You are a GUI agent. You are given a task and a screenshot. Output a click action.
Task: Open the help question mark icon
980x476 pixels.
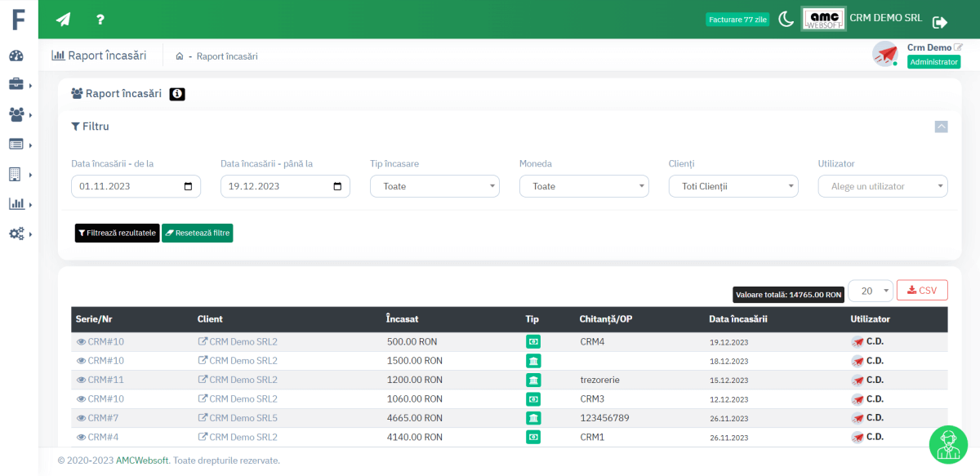(100, 20)
